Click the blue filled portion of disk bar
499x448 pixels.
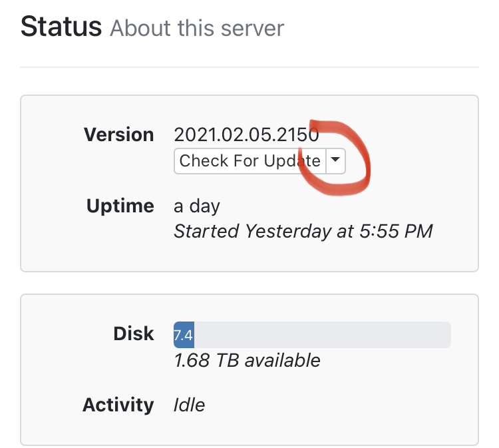(x=184, y=334)
